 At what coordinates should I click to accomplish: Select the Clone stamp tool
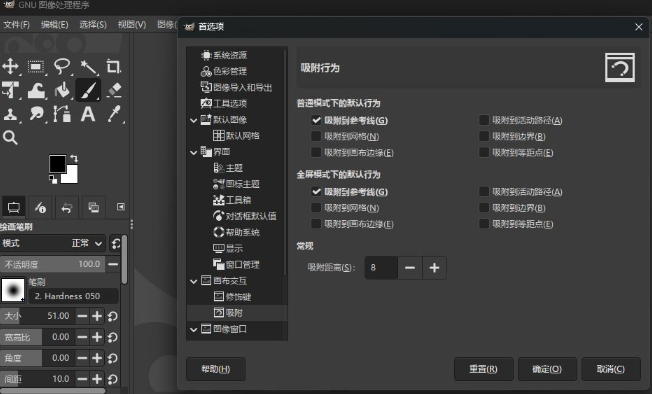tap(10, 114)
